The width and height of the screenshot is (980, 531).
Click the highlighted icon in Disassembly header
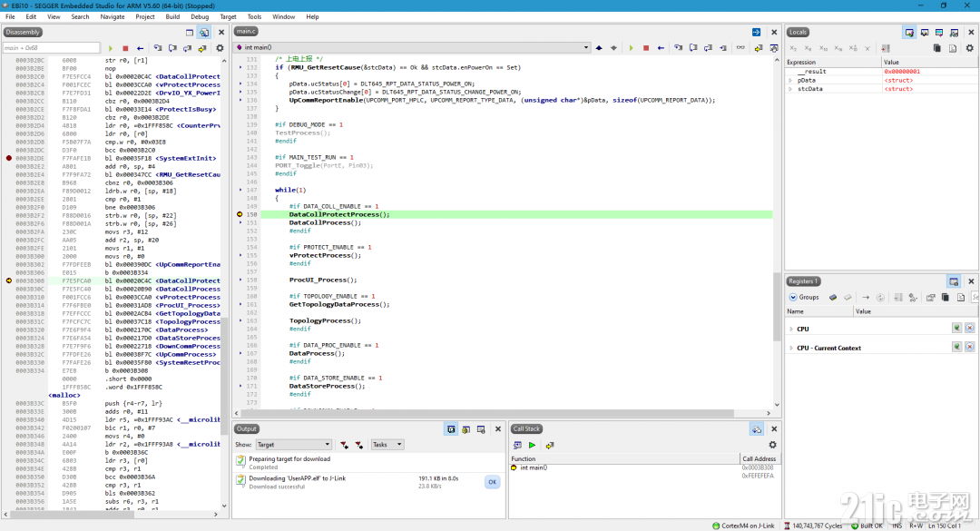coord(204,32)
